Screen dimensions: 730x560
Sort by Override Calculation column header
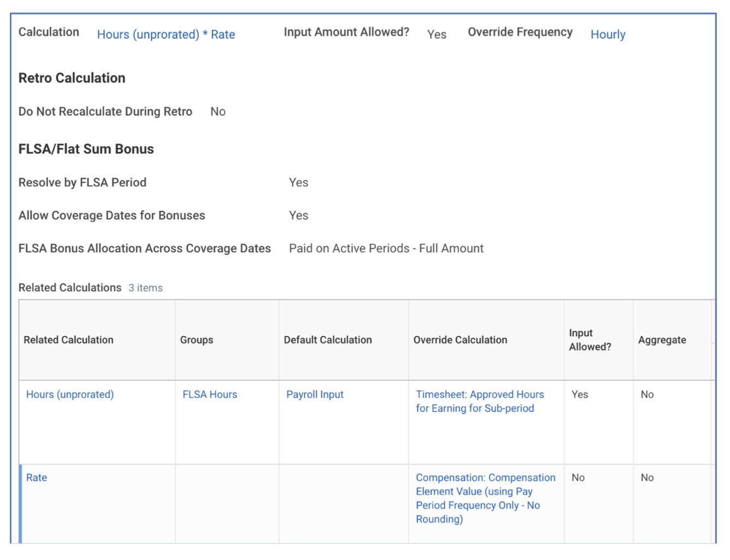[460, 339]
